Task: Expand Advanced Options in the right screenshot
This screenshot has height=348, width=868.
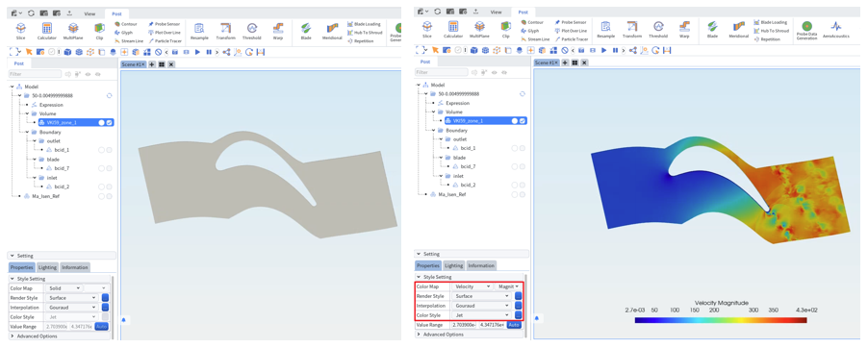Action: click(442, 335)
